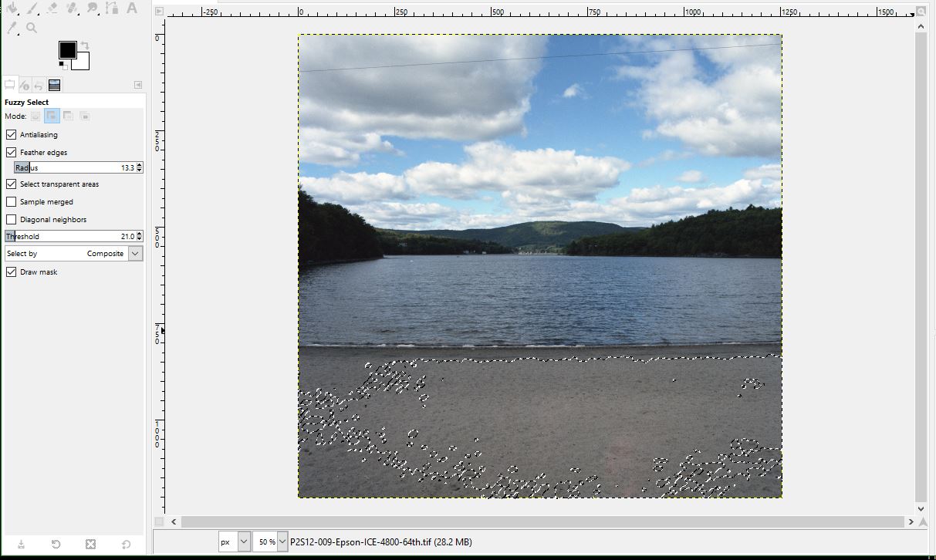
Task: Open the px unit dropdown
Action: tap(235, 541)
